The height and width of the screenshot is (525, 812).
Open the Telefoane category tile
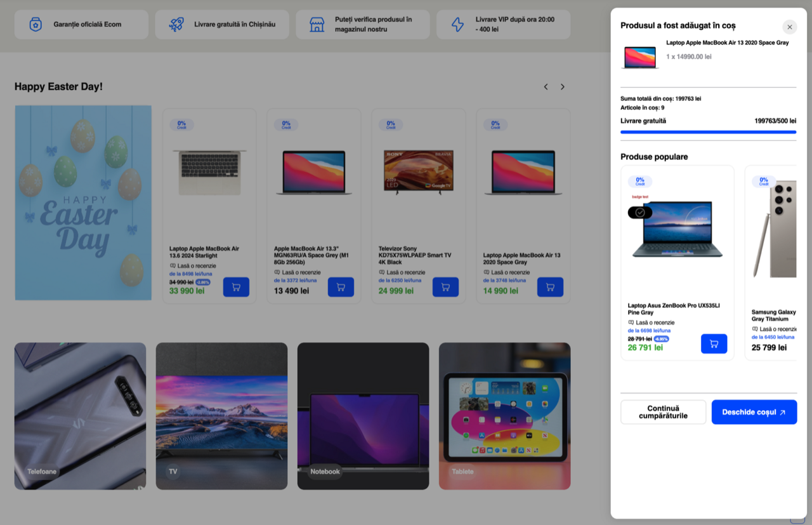80,416
